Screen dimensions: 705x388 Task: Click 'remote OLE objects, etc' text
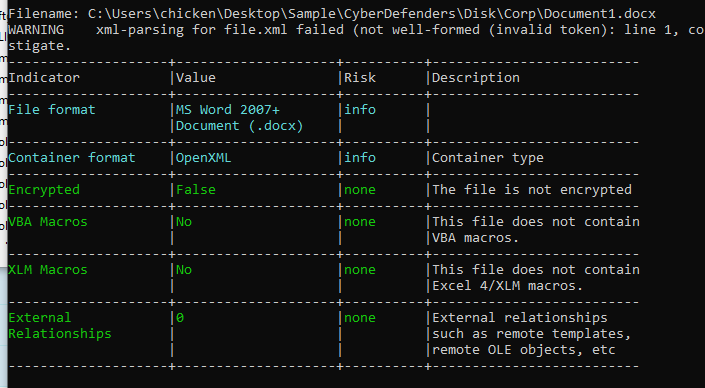coord(524,350)
